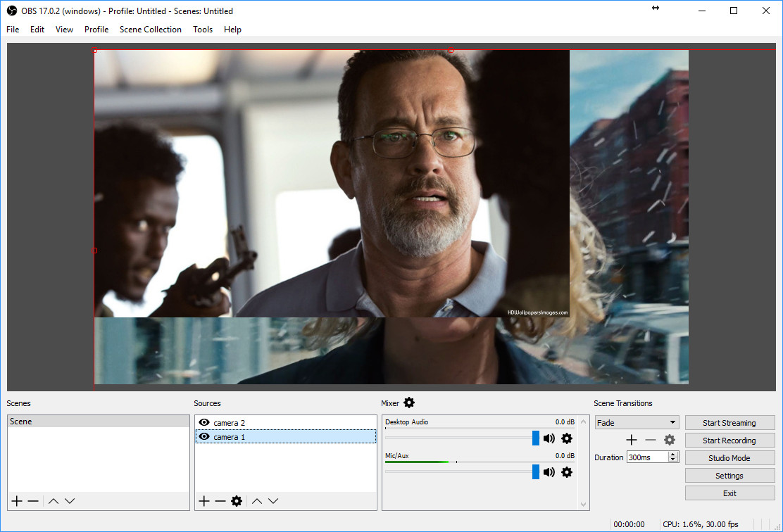
Task: Open the View menu
Action: coord(64,30)
